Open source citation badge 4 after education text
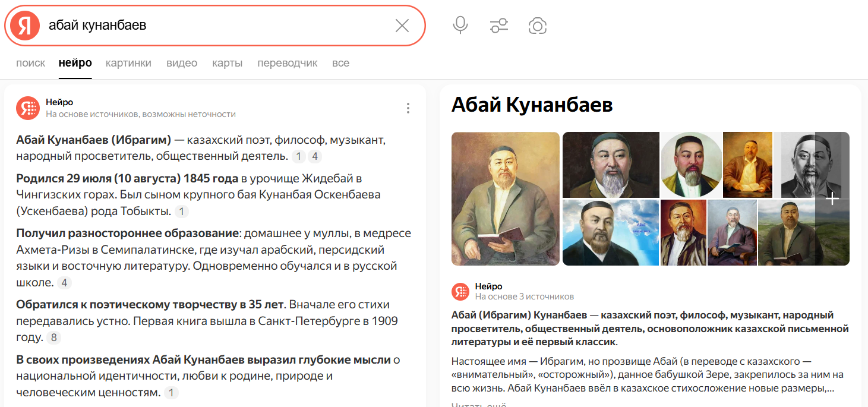Image resolution: width=868 pixels, height=407 pixels. point(63,283)
